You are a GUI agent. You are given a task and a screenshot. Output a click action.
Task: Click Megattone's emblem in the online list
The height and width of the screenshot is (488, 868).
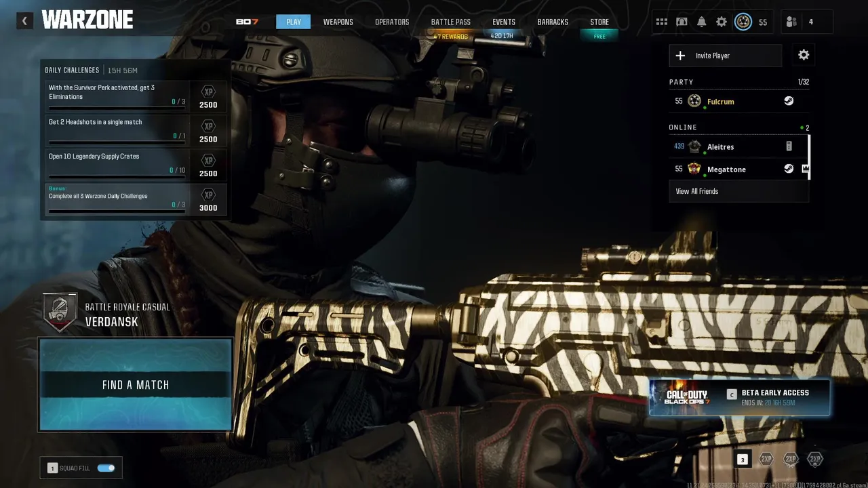point(694,169)
